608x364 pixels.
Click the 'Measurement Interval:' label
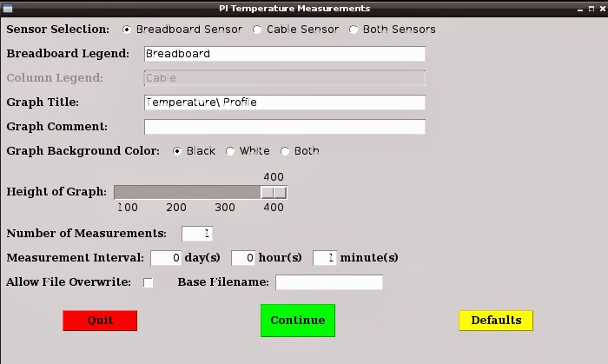(x=76, y=258)
